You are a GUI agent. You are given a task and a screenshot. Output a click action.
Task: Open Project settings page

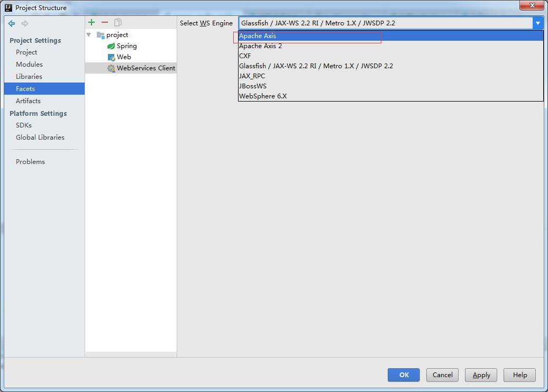pos(44,52)
